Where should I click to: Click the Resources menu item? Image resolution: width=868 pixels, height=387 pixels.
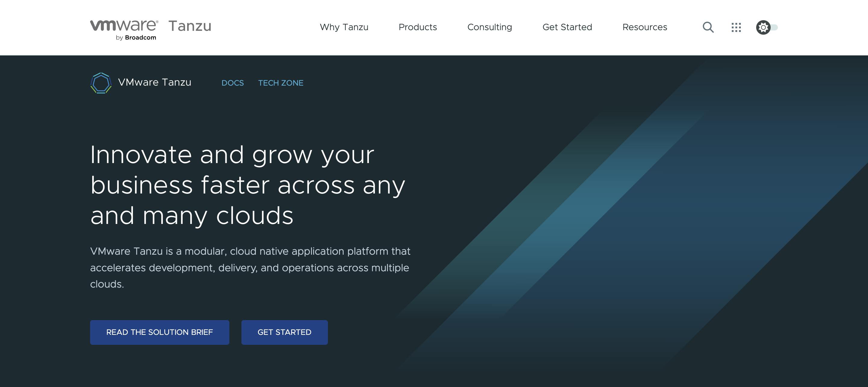[644, 27]
